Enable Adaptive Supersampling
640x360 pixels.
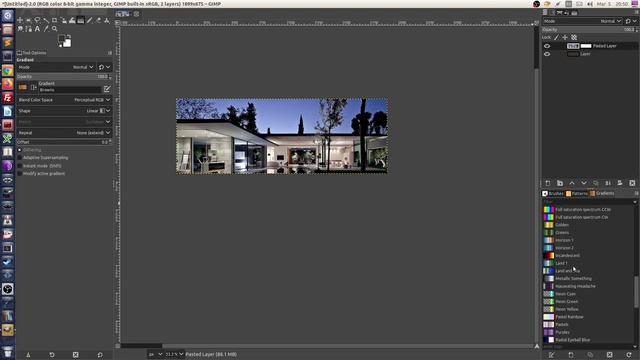[20, 158]
